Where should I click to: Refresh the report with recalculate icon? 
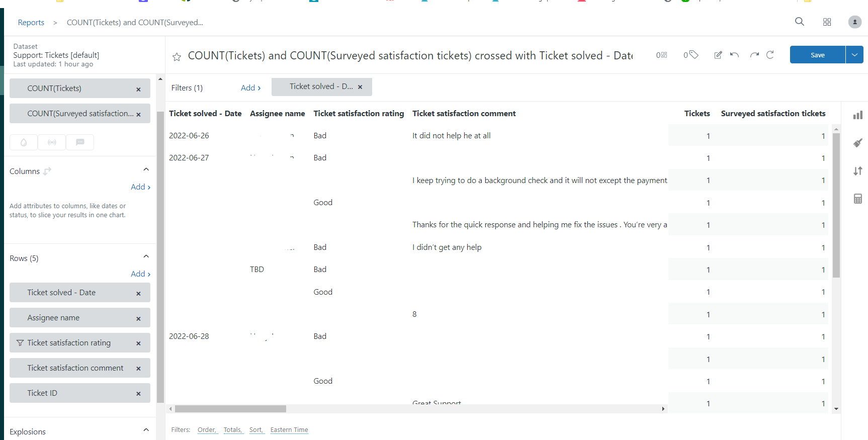coord(770,55)
